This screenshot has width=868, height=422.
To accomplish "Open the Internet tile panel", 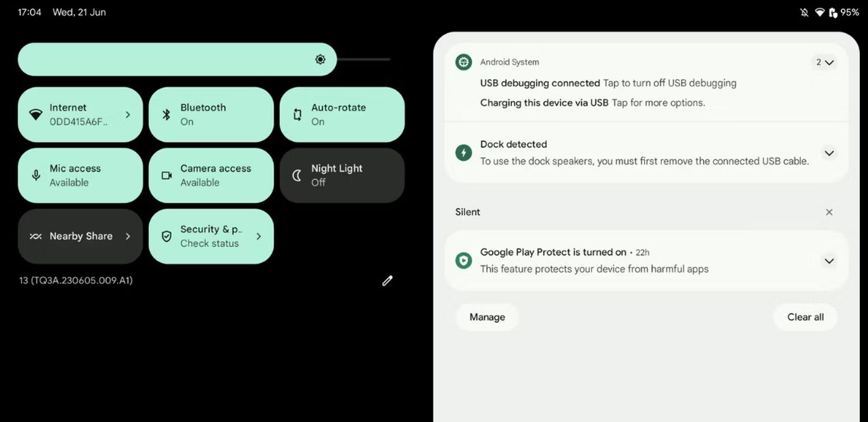I will [80, 114].
